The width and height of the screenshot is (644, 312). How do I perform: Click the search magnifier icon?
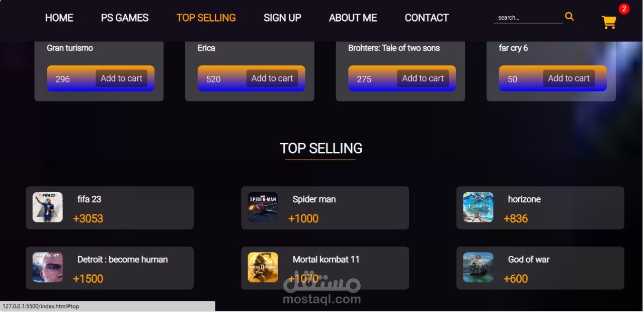(x=569, y=17)
